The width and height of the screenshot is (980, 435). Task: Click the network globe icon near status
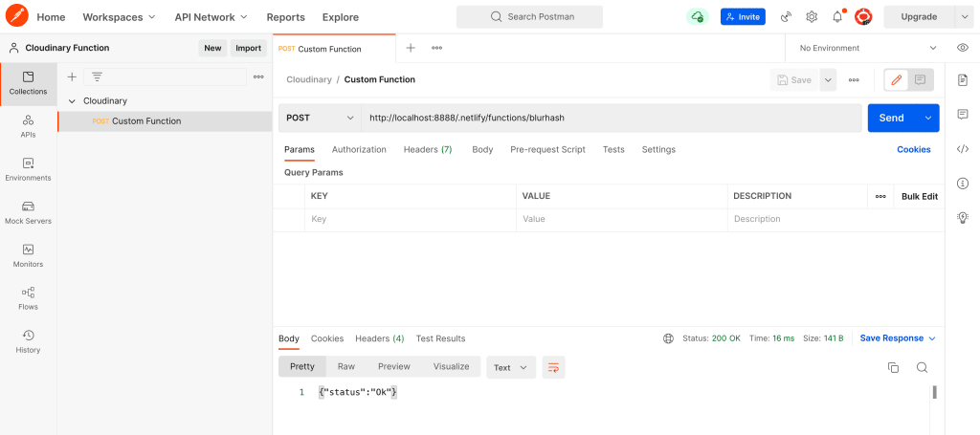pos(668,338)
